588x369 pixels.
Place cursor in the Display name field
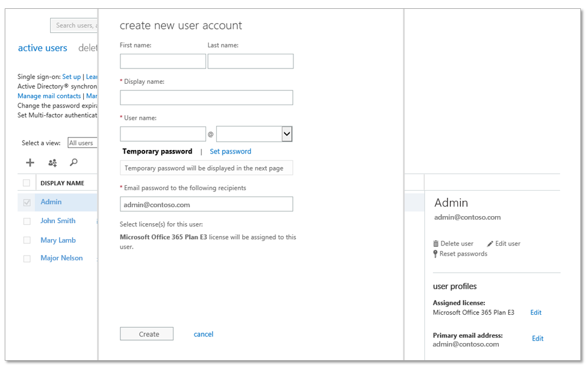206,97
